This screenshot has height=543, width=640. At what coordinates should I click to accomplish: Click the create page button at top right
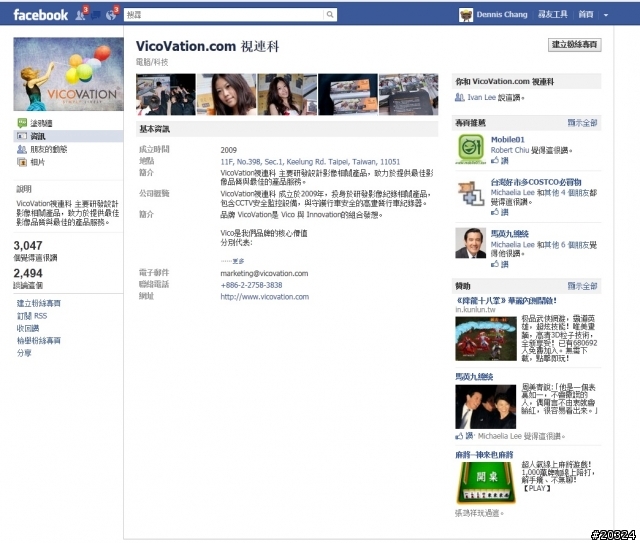click(x=574, y=45)
